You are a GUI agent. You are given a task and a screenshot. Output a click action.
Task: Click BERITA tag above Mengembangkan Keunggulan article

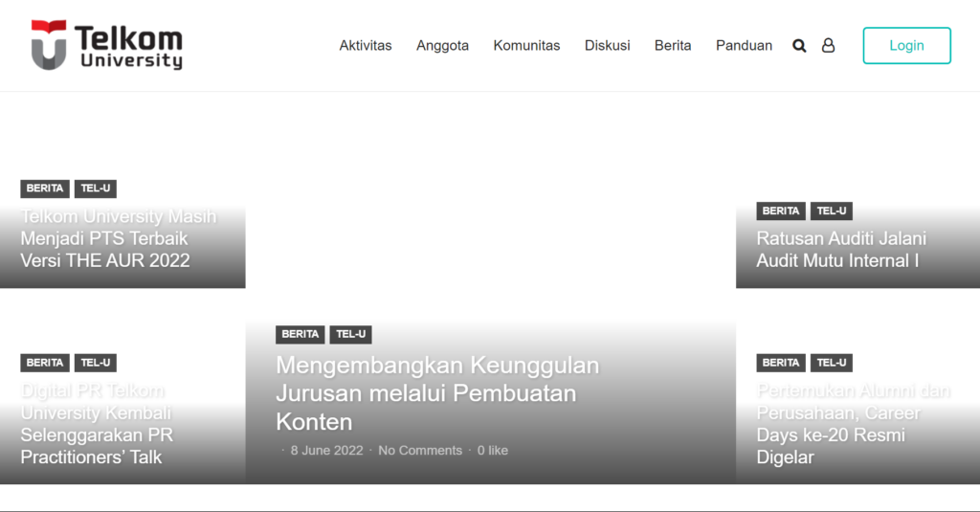pos(301,334)
